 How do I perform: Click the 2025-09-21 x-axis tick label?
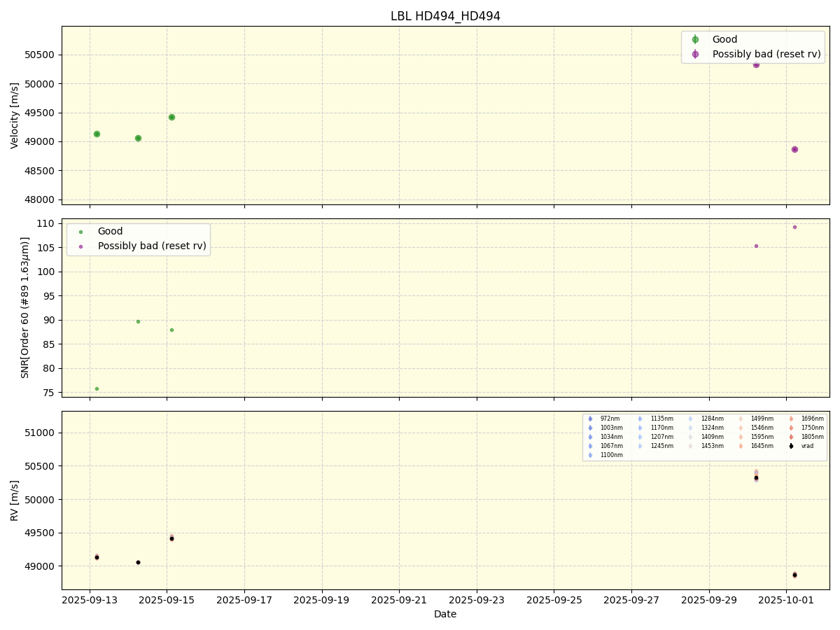[399, 600]
